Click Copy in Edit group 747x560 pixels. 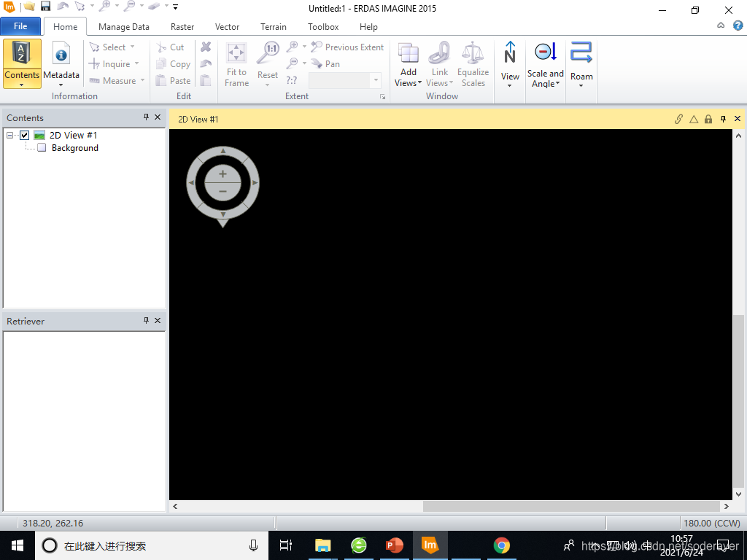(x=174, y=64)
